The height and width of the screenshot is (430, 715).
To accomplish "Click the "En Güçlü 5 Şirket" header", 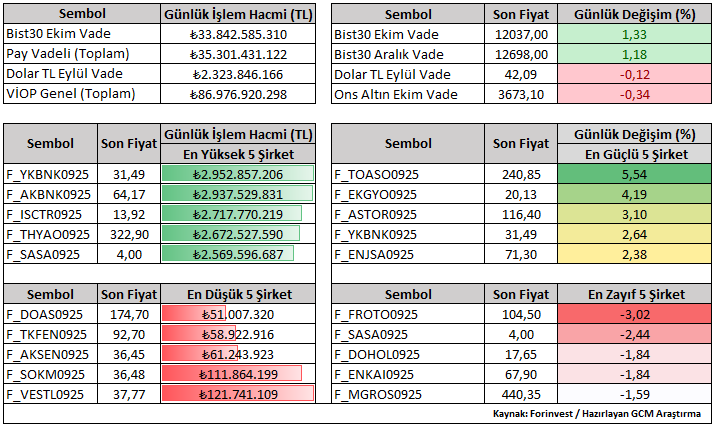I will [634, 155].
